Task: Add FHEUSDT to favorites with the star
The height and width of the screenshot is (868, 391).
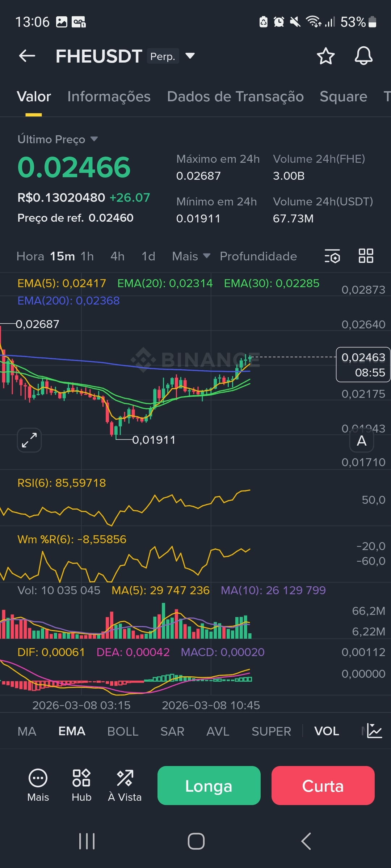Action: (325, 56)
